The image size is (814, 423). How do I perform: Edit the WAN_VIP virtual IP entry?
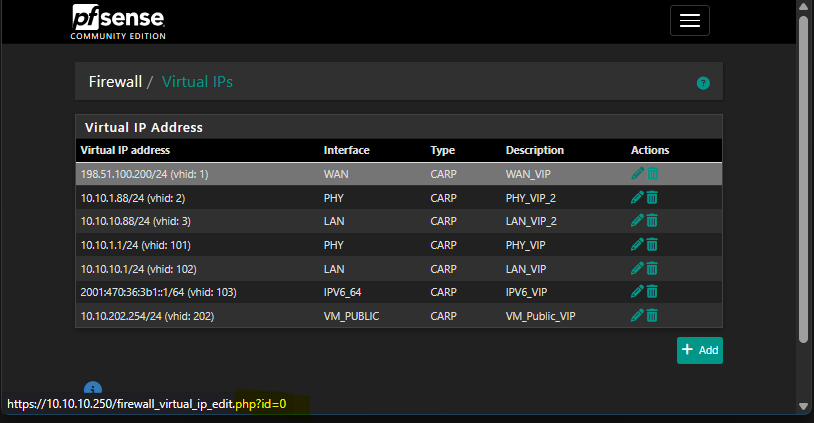pyautogui.click(x=637, y=174)
